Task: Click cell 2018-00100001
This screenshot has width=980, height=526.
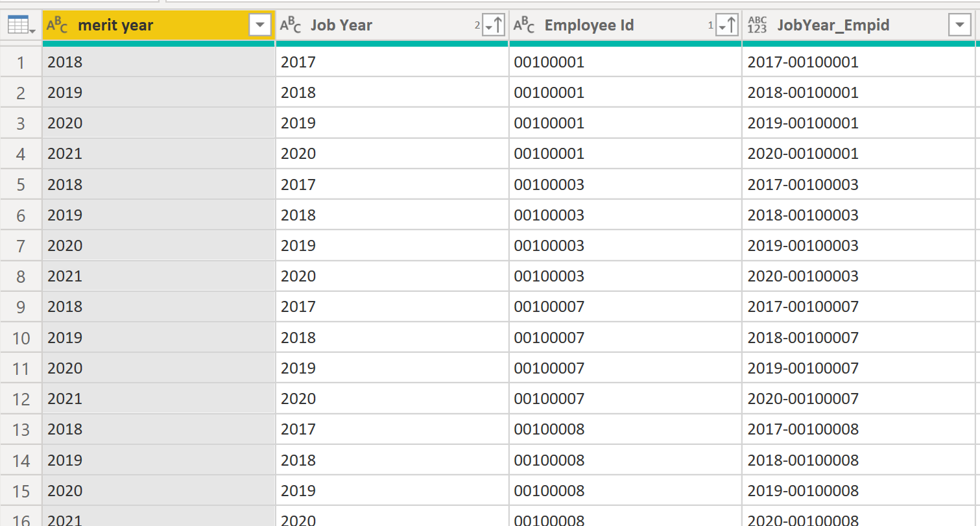Action: [859, 93]
